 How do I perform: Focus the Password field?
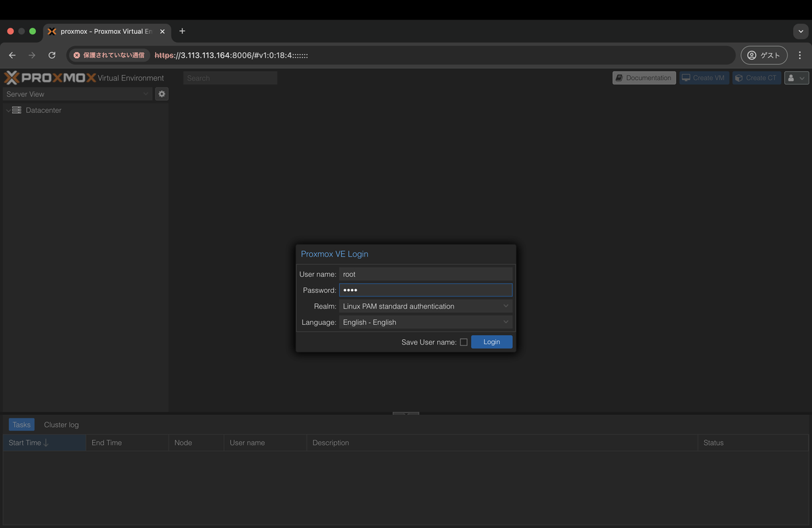[x=426, y=290]
